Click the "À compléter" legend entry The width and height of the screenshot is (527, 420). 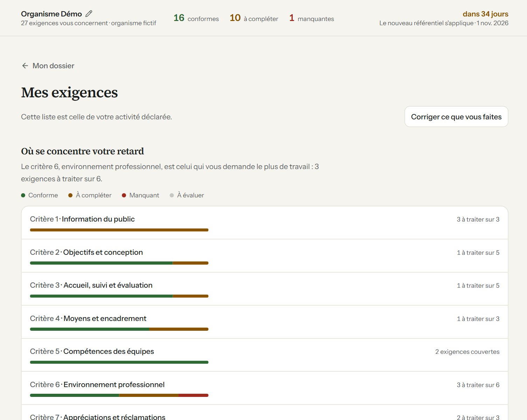coord(90,195)
